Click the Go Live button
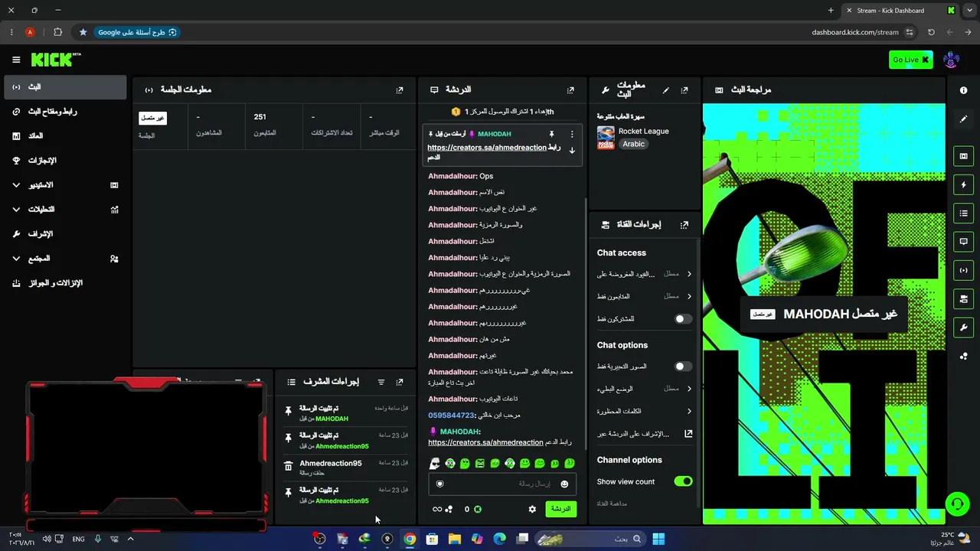Image resolution: width=980 pixels, height=551 pixels. coord(911,60)
